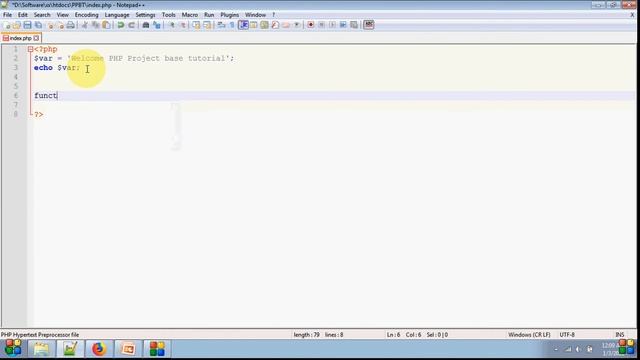
Task: Close the index.php tab with its X
Action: coord(36,38)
